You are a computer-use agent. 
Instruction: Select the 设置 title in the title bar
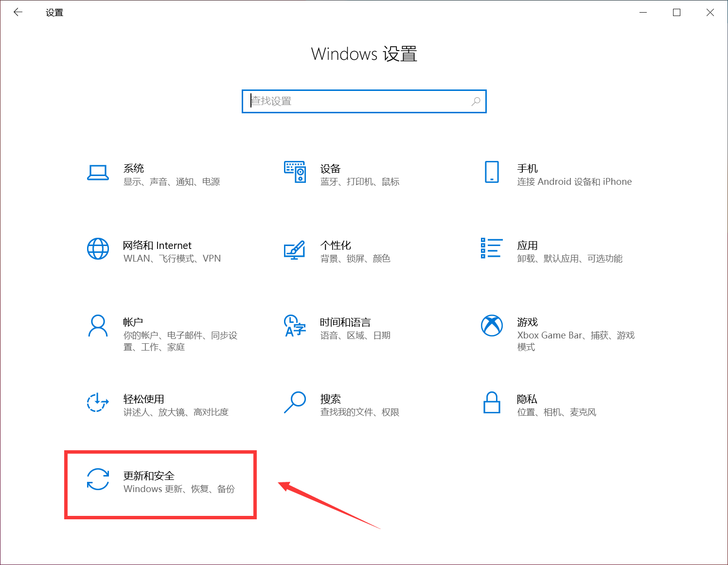(x=53, y=12)
